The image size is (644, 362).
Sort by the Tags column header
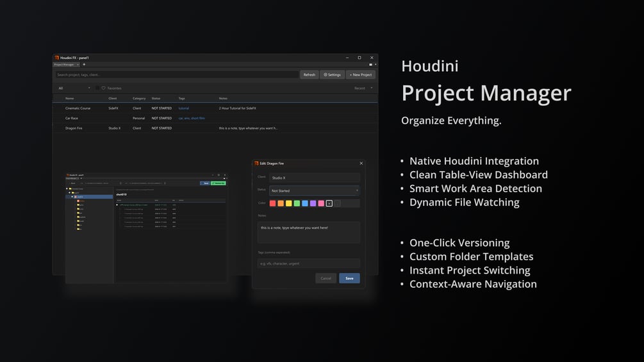(181, 99)
